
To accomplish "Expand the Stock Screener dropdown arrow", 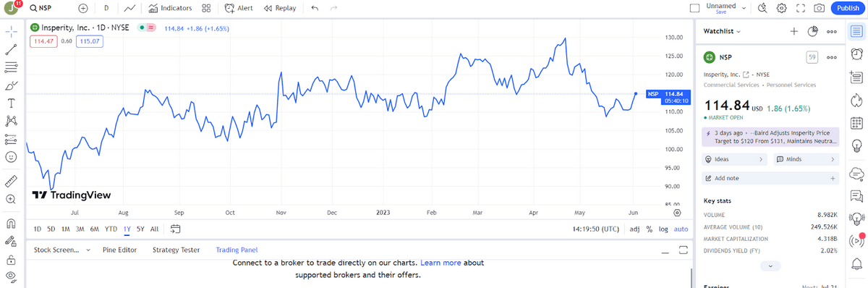I will [x=88, y=270].
